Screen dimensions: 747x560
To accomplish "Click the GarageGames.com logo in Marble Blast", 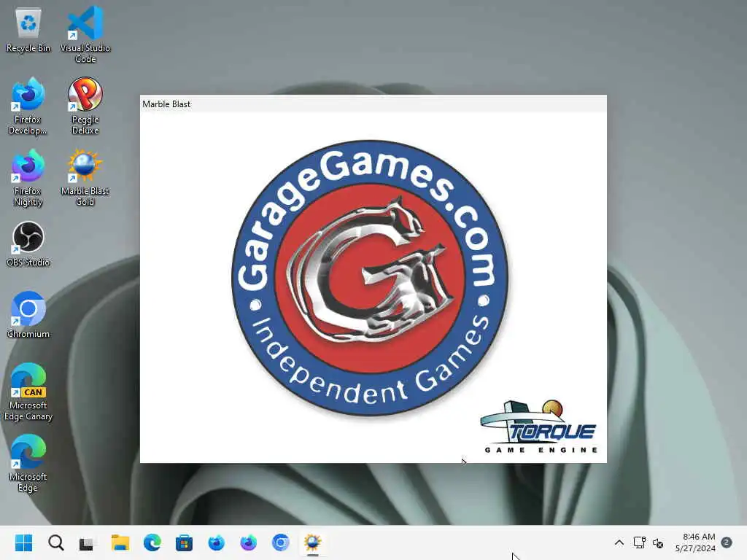I will pos(370,278).
